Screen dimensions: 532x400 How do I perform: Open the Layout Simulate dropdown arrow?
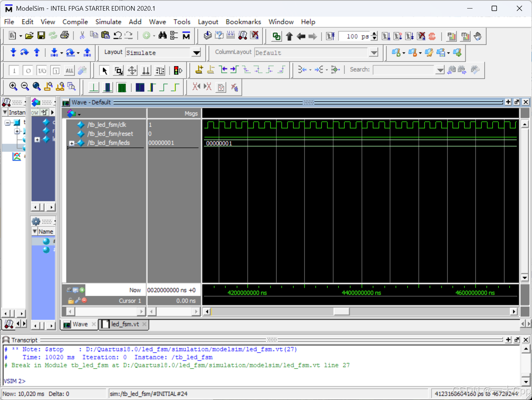[196, 53]
